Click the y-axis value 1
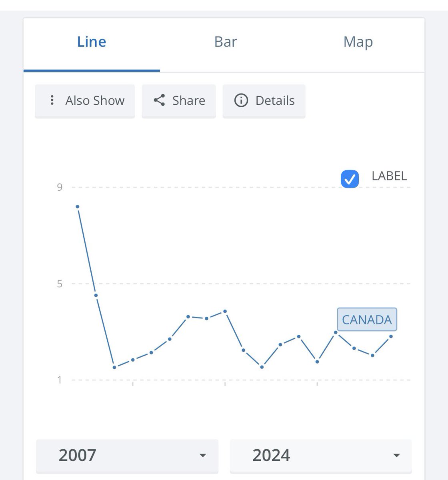 (x=60, y=380)
